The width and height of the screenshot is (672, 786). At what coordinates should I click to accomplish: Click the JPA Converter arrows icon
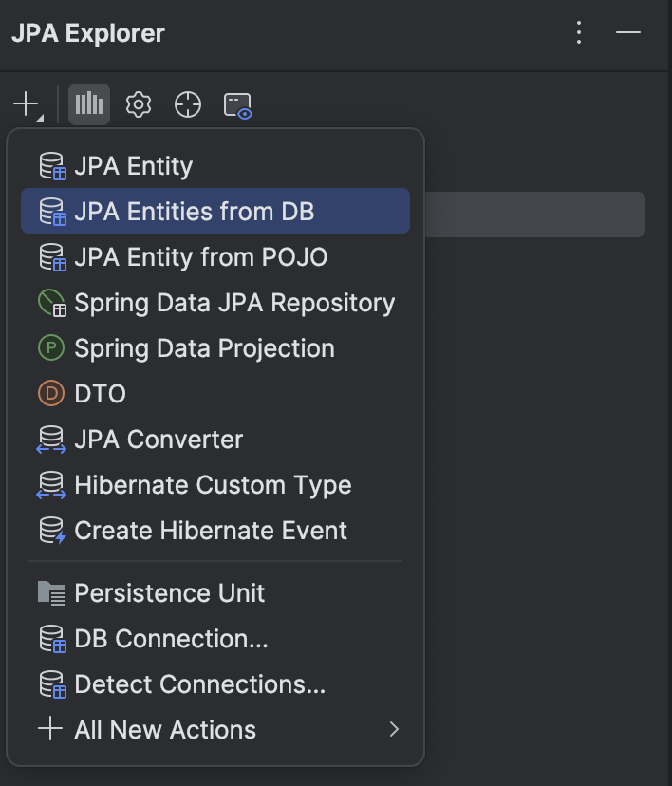click(x=51, y=440)
